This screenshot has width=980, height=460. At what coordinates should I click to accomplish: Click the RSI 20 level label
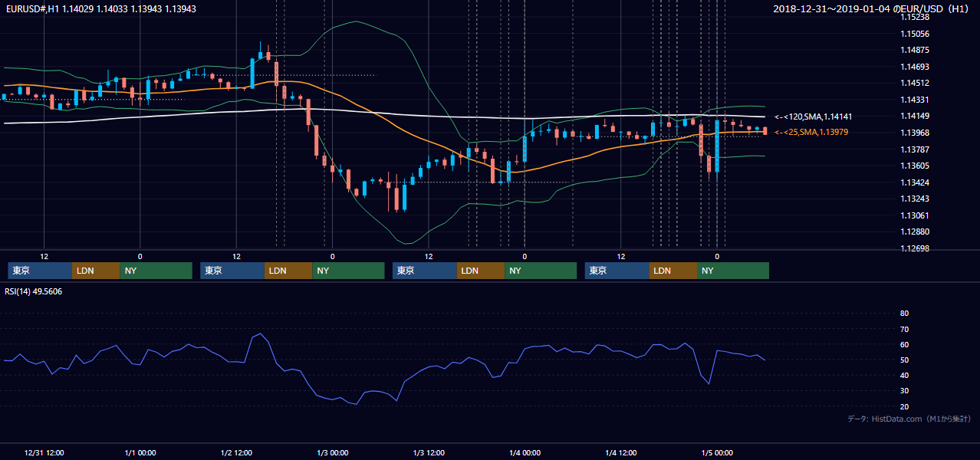904,406
